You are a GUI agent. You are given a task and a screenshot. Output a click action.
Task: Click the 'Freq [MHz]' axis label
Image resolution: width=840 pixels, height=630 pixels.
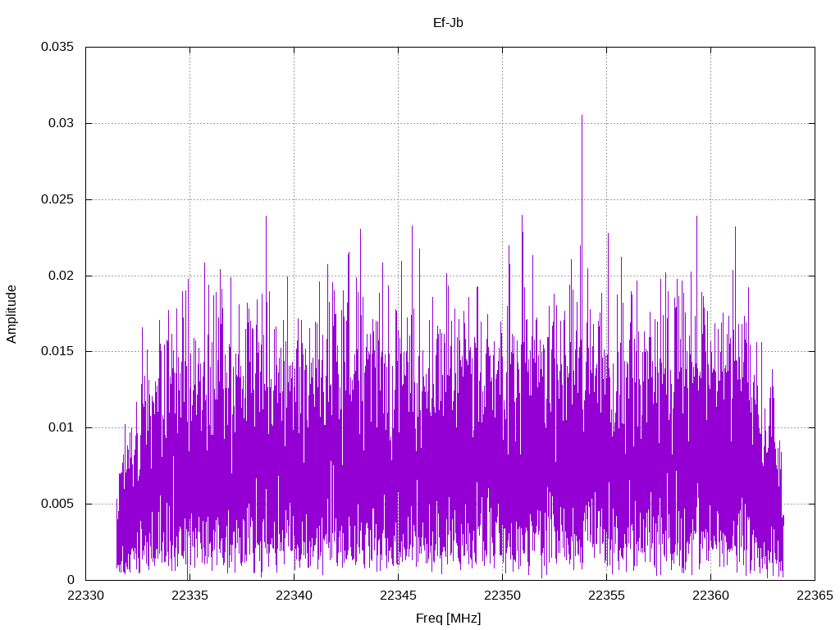(449, 619)
